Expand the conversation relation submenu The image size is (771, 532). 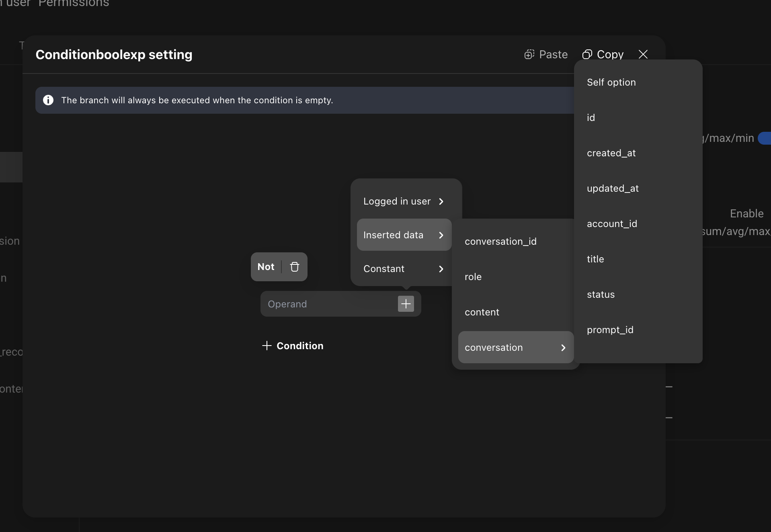pos(515,348)
